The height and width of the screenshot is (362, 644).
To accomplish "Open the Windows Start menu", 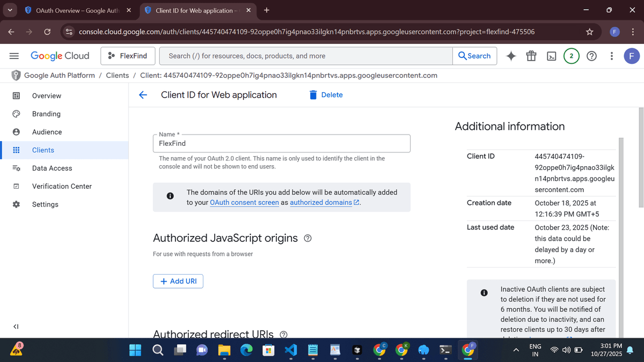I will click(x=135, y=350).
